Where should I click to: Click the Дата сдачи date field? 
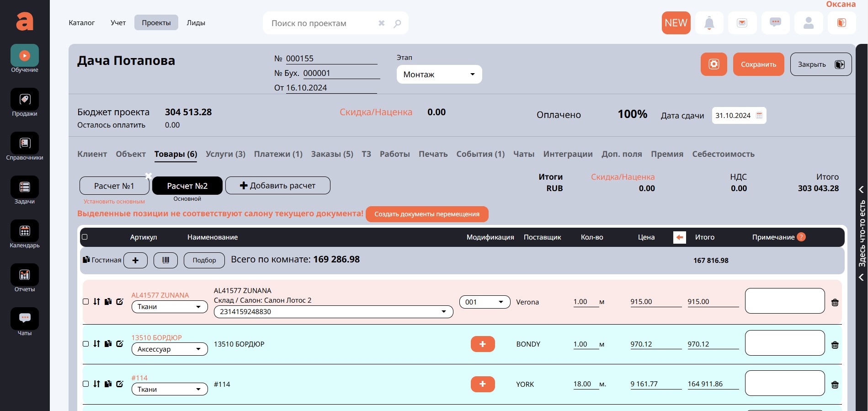click(x=738, y=116)
